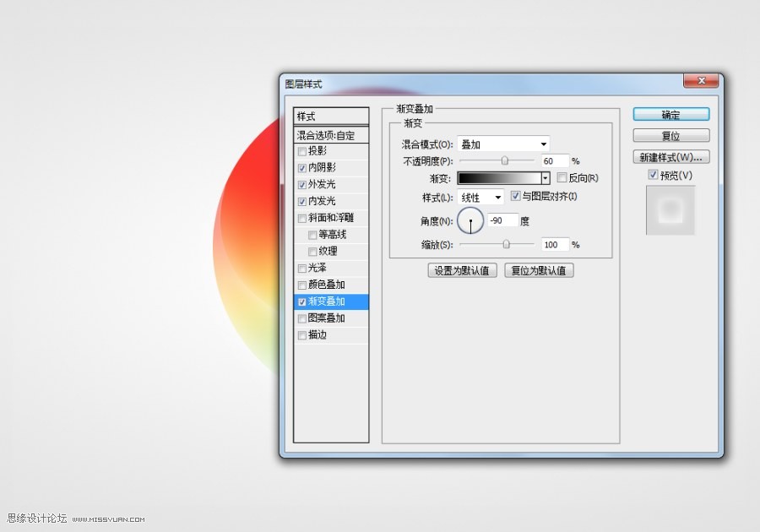
Task: Open the 样式 dropdown showing 线性
Action: pos(481,195)
